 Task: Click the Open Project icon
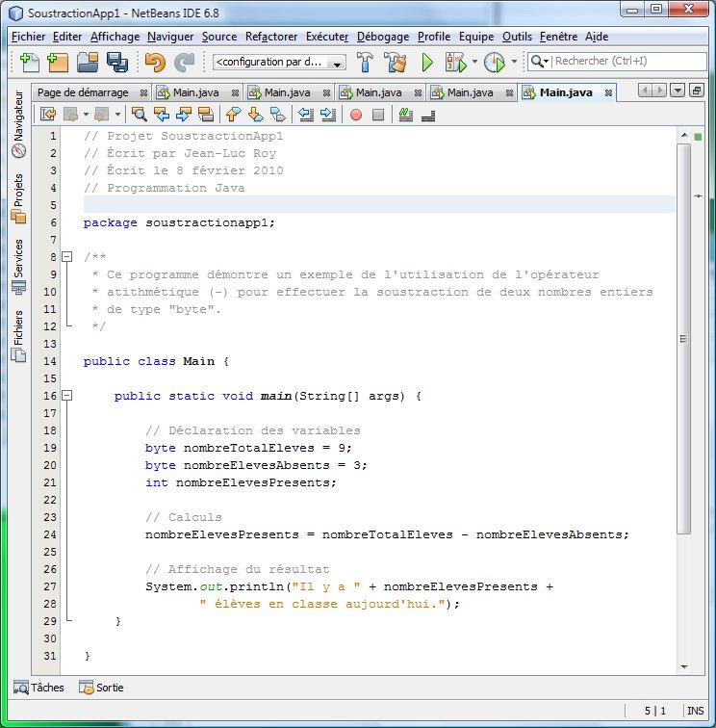tap(88, 63)
